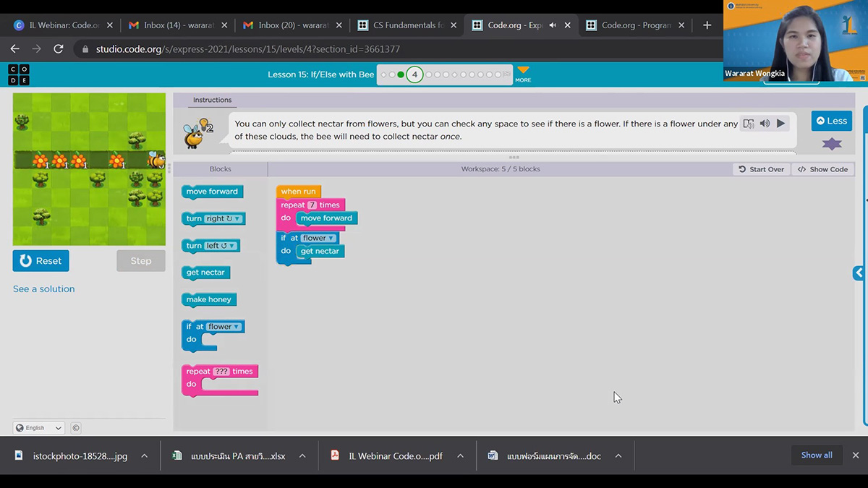The height and width of the screenshot is (488, 868).
Task: Select the Instructions tab
Action: (212, 100)
